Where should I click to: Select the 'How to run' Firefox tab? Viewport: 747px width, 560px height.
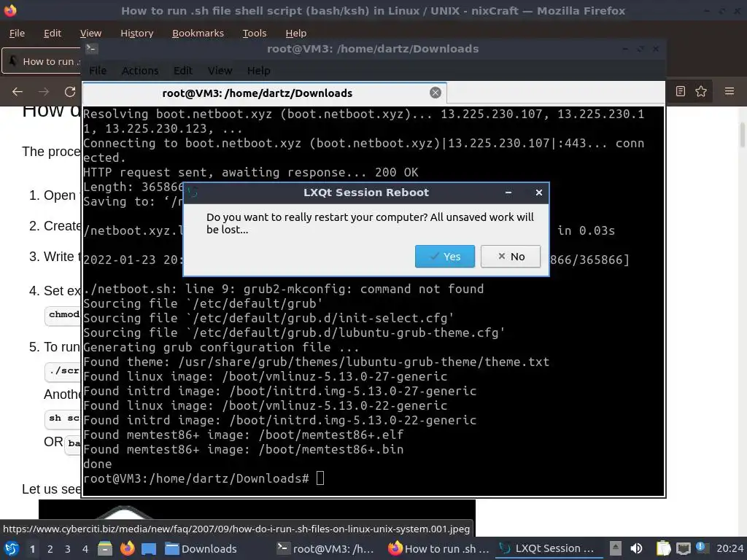(x=42, y=61)
